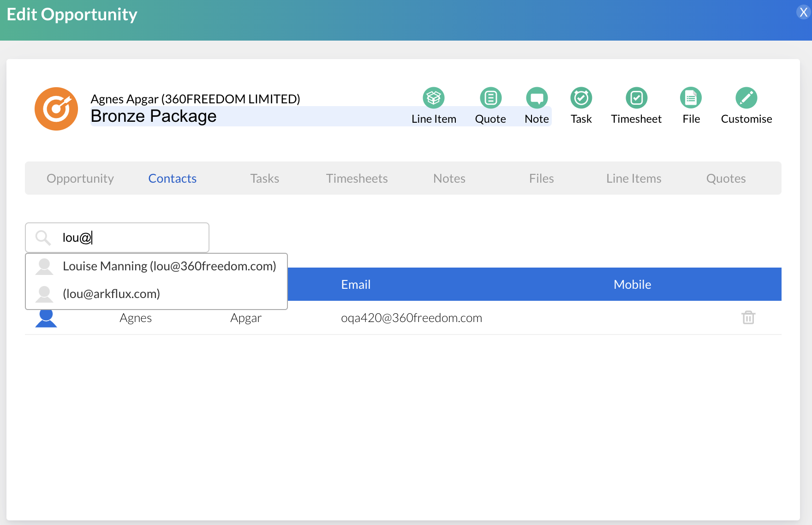The width and height of the screenshot is (812, 525).
Task: Open the Line Items tab
Action: click(633, 178)
